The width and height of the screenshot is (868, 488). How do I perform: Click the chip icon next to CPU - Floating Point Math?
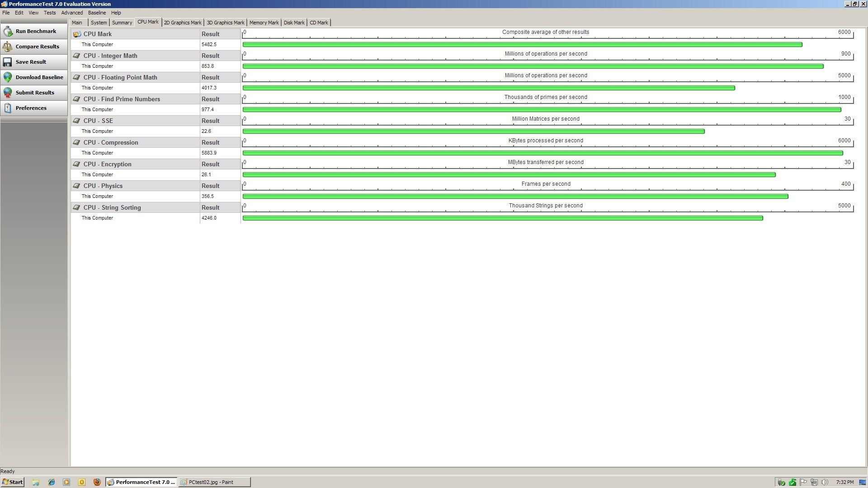click(77, 77)
